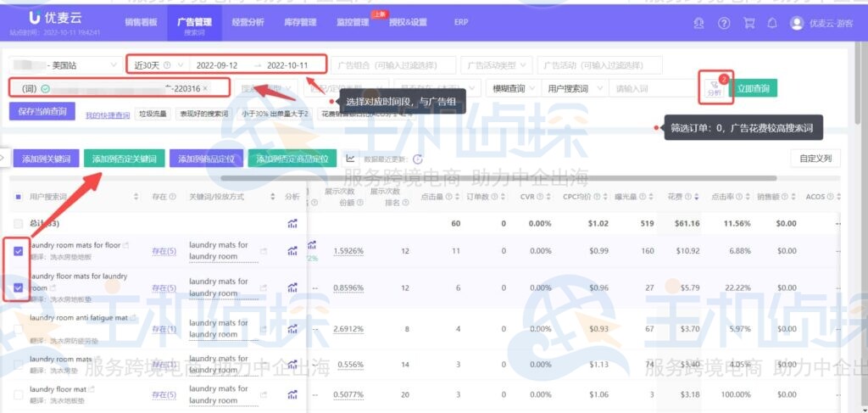This screenshot has width=868, height=413.
Task: Open the customer service headset icon
Action: tap(698, 23)
